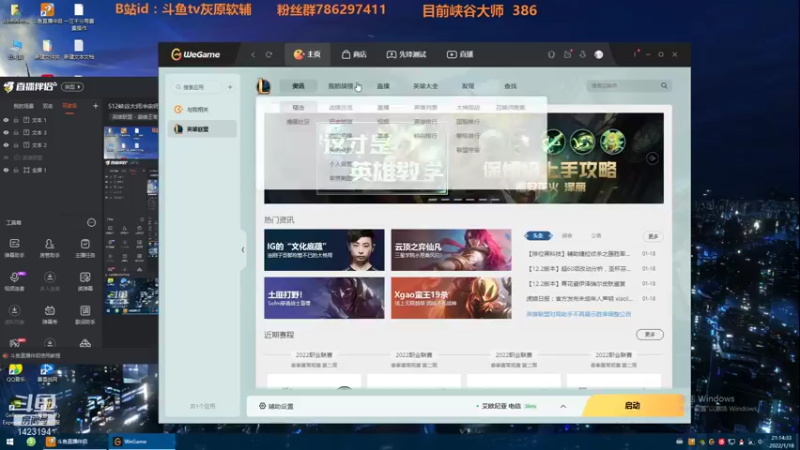Open the 弹幕助手 tool
This screenshot has height=450, width=800.
pos(14,248)
